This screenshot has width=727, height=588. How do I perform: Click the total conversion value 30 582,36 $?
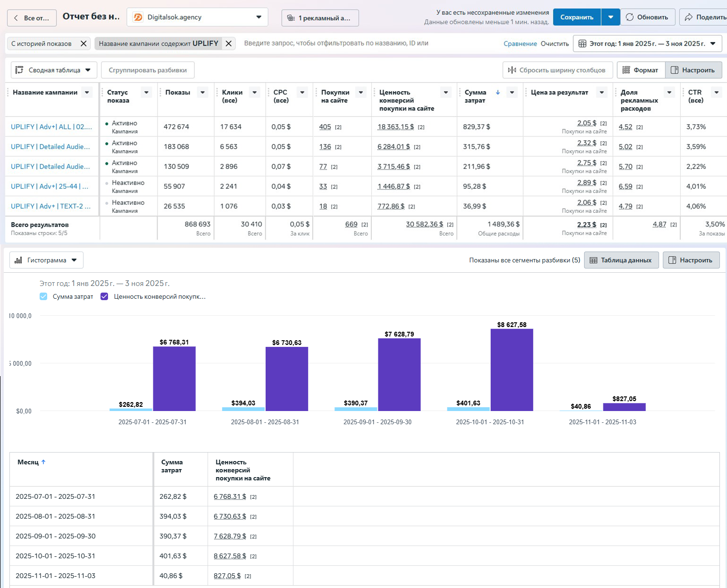425,224
